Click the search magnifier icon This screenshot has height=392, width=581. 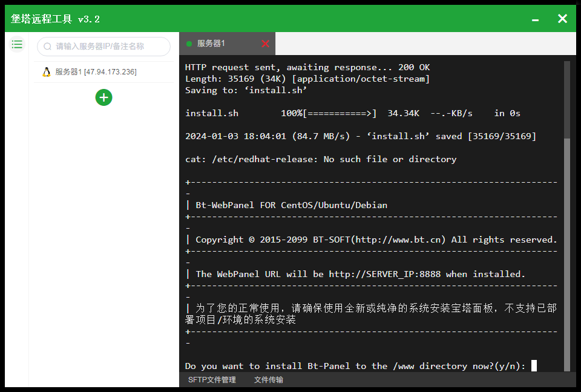click(x=47, y=47)
